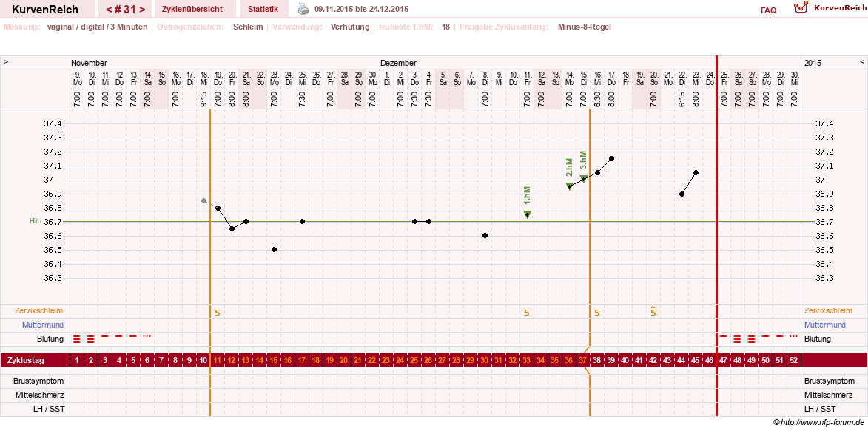Click the 36.5 temperature point on day 15
This screenshot has height=431, width=868.
(x=274, y=250)
